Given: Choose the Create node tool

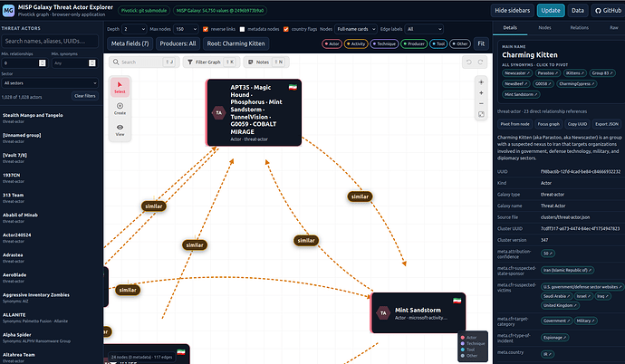Looking at the screenshot, I should pyautogui.click(x=120, y=109).
